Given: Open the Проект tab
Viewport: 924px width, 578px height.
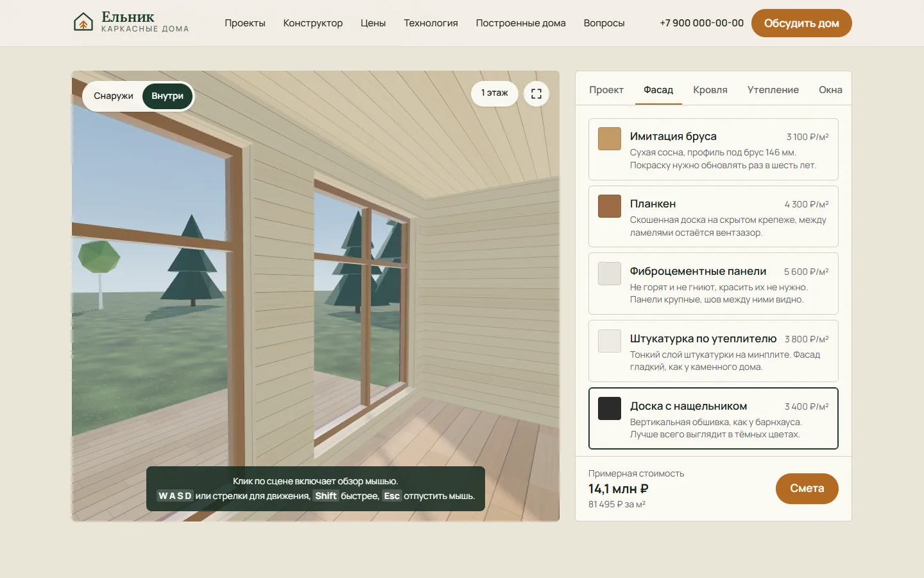Looking at the screenshot, I should coord(606,90).
